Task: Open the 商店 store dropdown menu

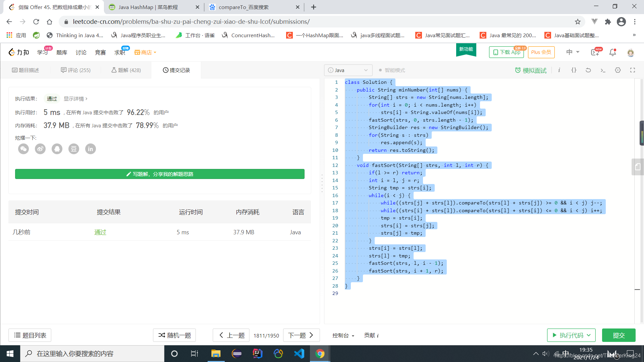Action: (x=145, y=52)
